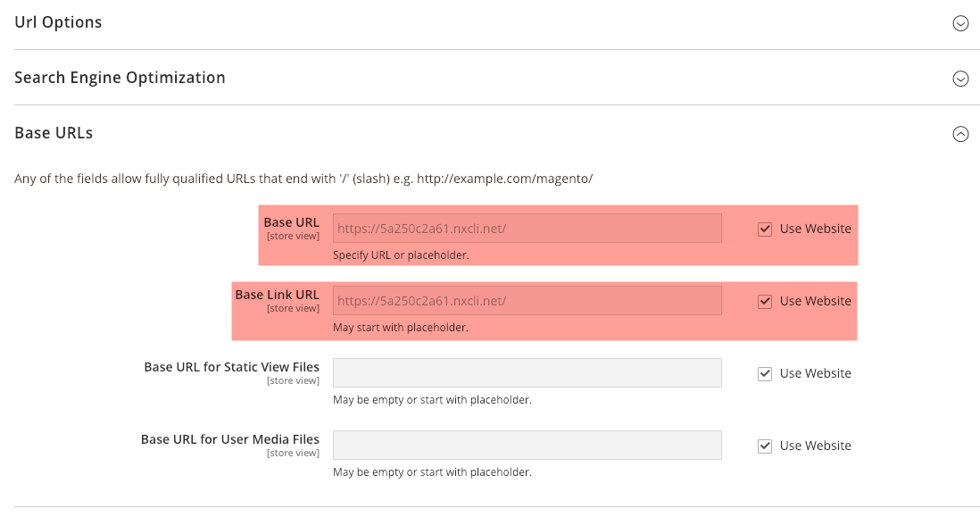This screenshot has width=980, height=517.
Task: Click inside the Base Link URL input field
Action: point(527,300)
